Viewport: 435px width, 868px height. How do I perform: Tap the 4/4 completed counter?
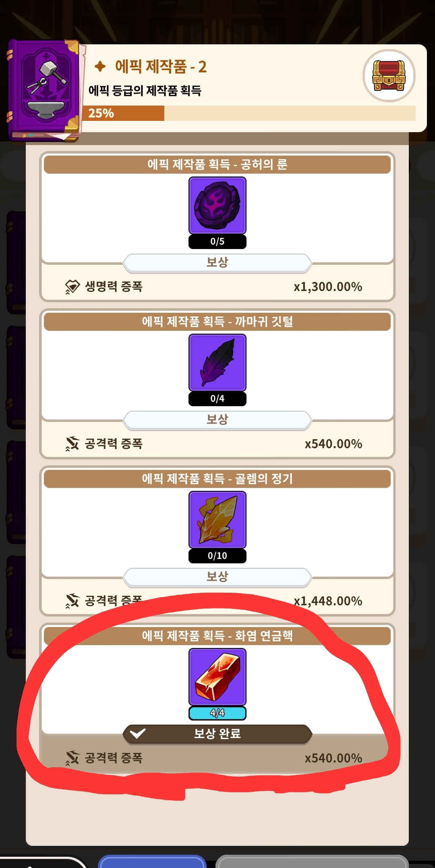click(217, 713)
